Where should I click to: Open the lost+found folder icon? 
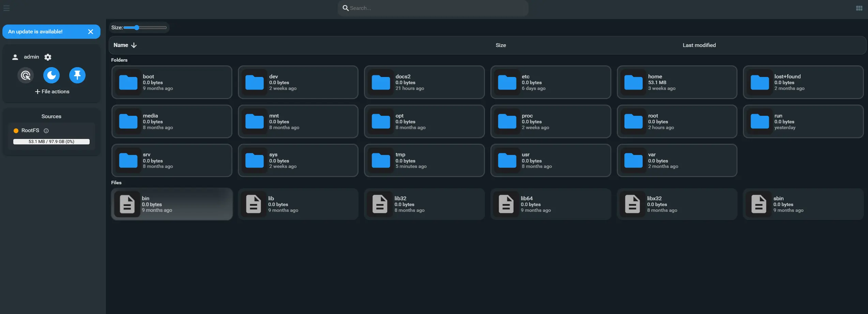(760, 82)
